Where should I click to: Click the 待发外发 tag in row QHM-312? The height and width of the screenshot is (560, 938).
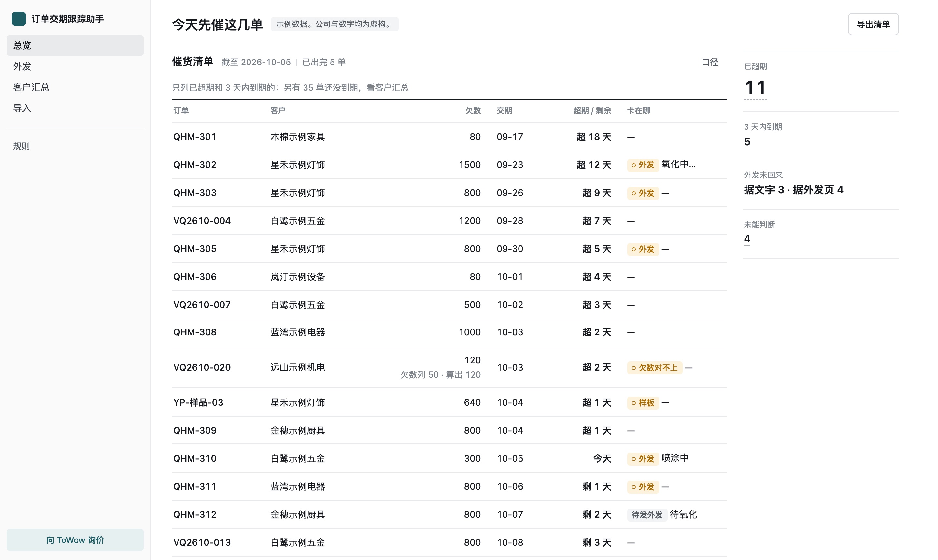(647, 515)
